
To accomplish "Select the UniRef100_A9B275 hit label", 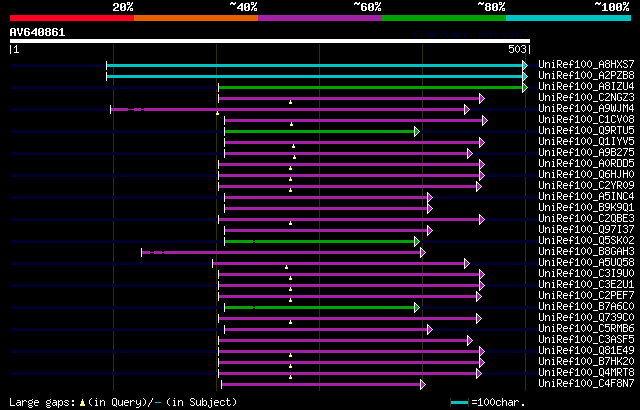I will (x=586, y=153).
